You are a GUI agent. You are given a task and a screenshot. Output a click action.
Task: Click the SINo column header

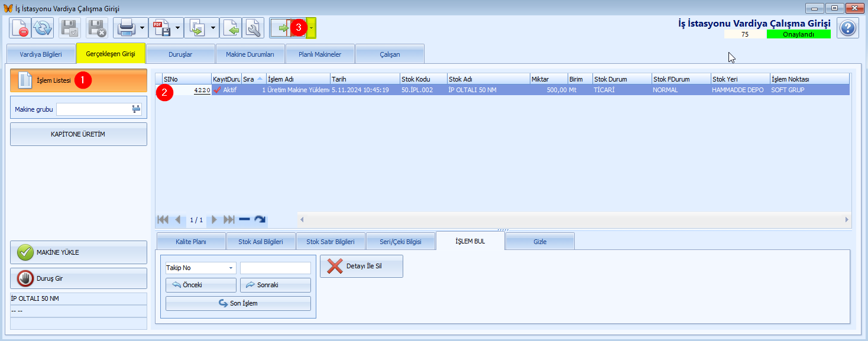tap(187, 79)
